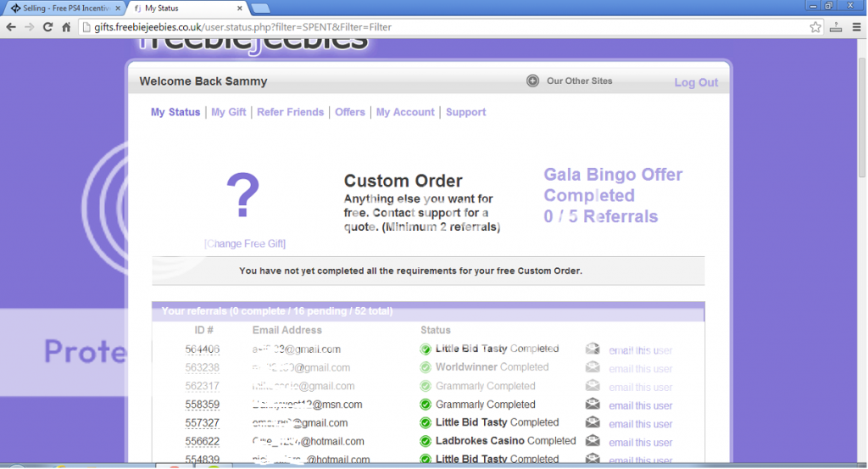Click referral ID 557327
Screen dimensions: 868x469
coord(202,423)
